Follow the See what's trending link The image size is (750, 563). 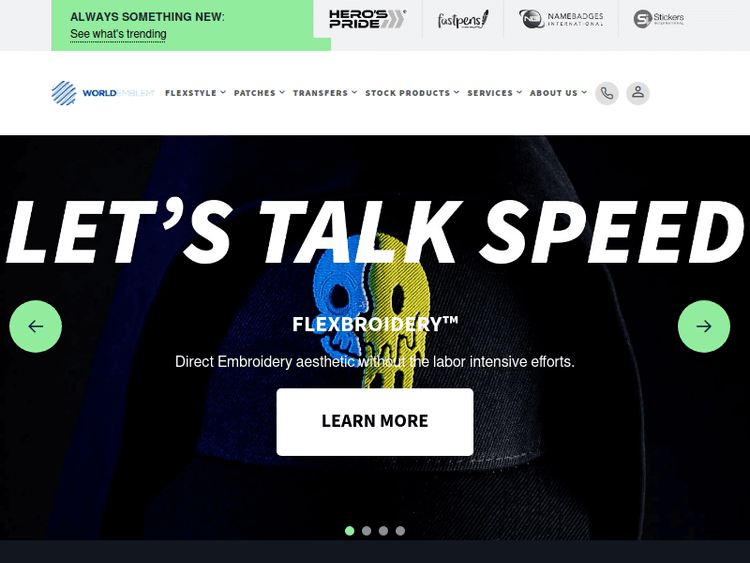pos(118,34)
